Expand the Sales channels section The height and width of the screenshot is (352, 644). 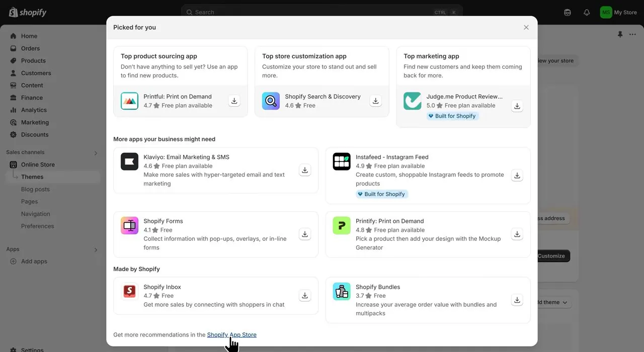pyautogui.click(x=96, y=153)
